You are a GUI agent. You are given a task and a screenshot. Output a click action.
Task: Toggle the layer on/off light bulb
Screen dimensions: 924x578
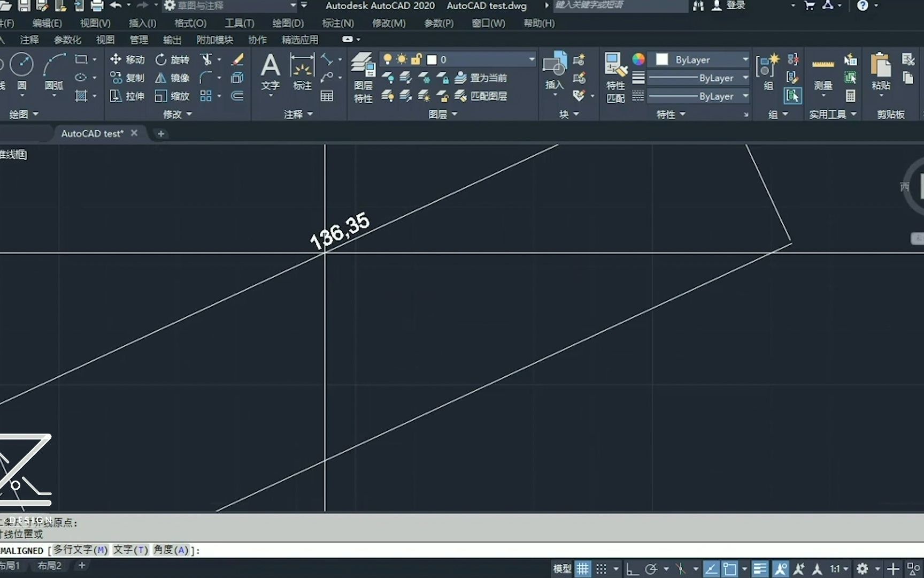pyautogui.click(x=388, y=59)
